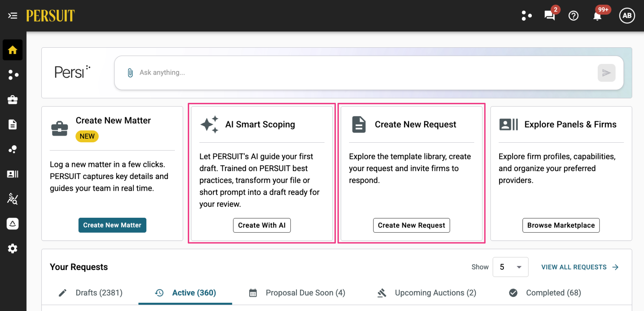This screenshot has height=311, width=644.
Task: Switch to the Drafts (2381) tab
Action: click(x=90, y=293)
